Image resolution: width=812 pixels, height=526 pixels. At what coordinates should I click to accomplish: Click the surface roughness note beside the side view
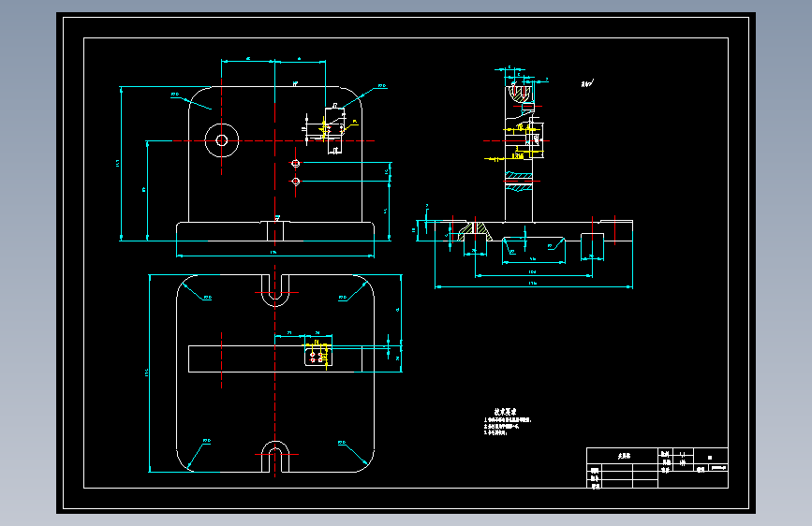[586, 83]
